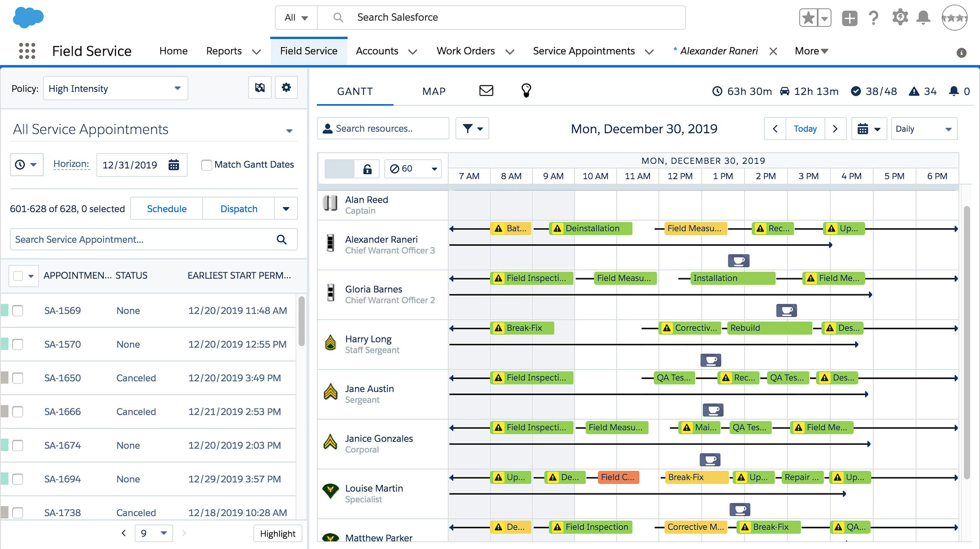Open the calendar date picker dropdown
The width and height of the screenshot is (980, 549).
tap(869, 129)
